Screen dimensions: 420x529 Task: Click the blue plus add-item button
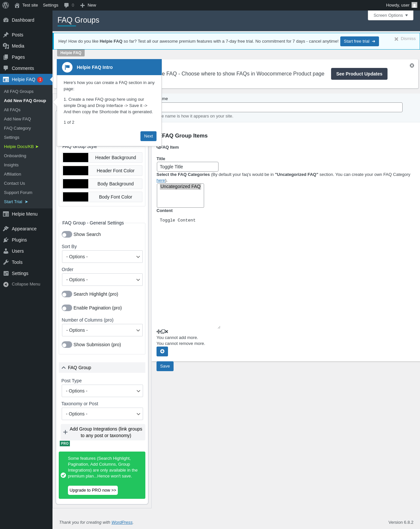162,351
